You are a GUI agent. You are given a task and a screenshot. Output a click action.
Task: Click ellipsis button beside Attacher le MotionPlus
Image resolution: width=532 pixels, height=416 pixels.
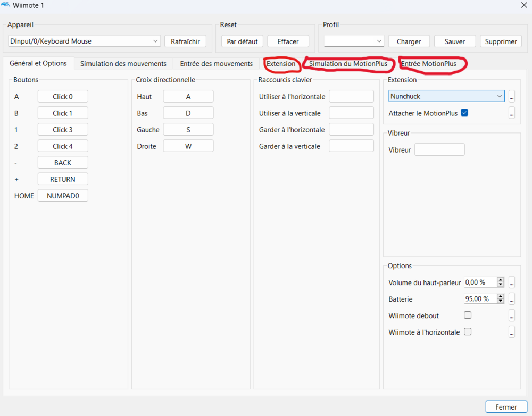[512, 113]
